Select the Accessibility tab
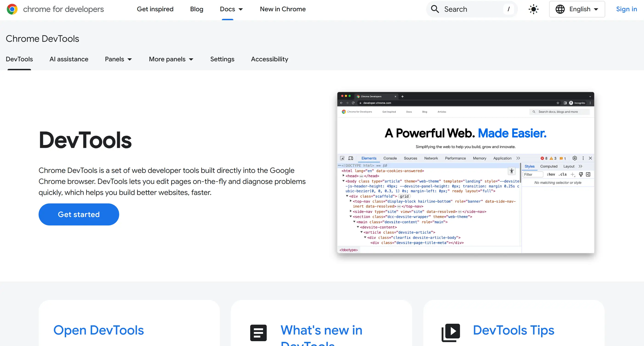The image size is (644, 346). 269,59
